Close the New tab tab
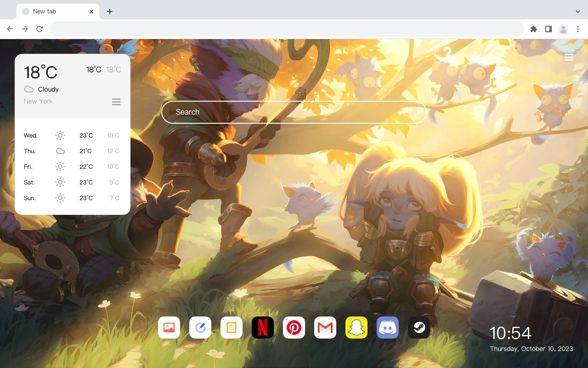This screenshot has height=368, width=588. (x=92, y=11)
